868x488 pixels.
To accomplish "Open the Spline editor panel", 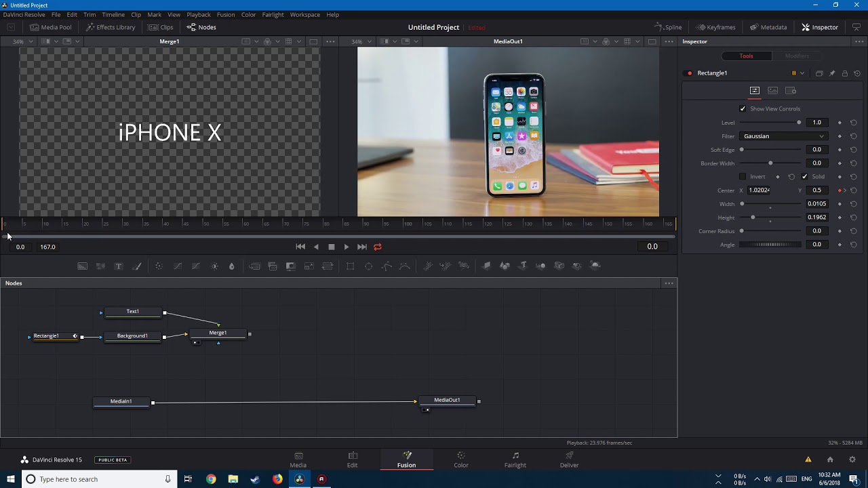I will [668, 27].
